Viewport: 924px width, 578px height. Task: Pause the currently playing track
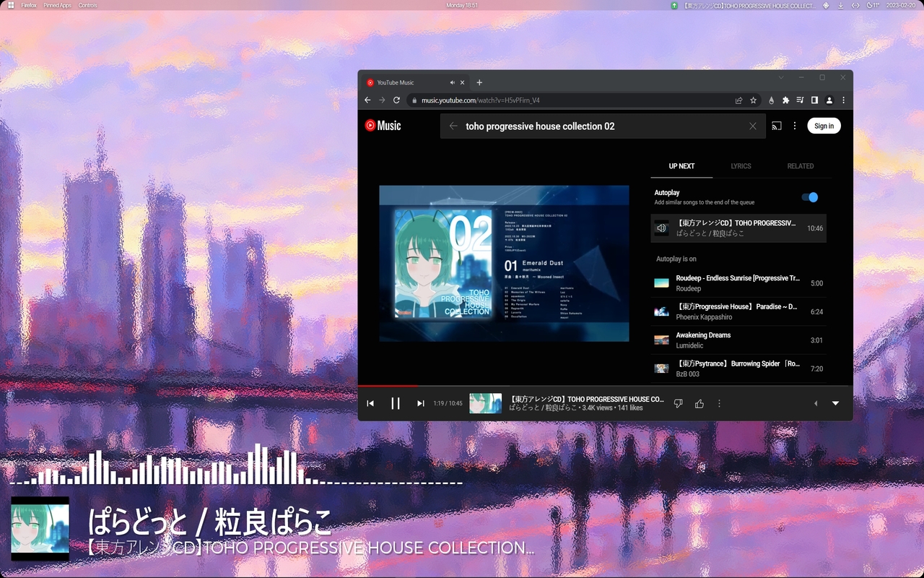click(x=395, y=403)
